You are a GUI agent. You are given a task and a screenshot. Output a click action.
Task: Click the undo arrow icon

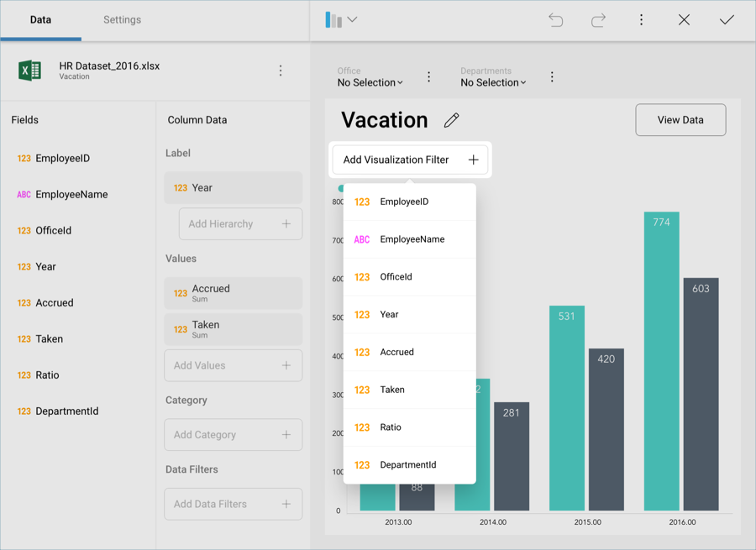[x=555, y=20]
